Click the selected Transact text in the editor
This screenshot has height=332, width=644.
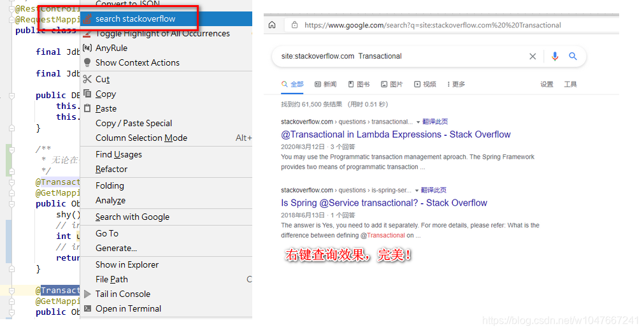pyautogui.click(x=60, y=291)
